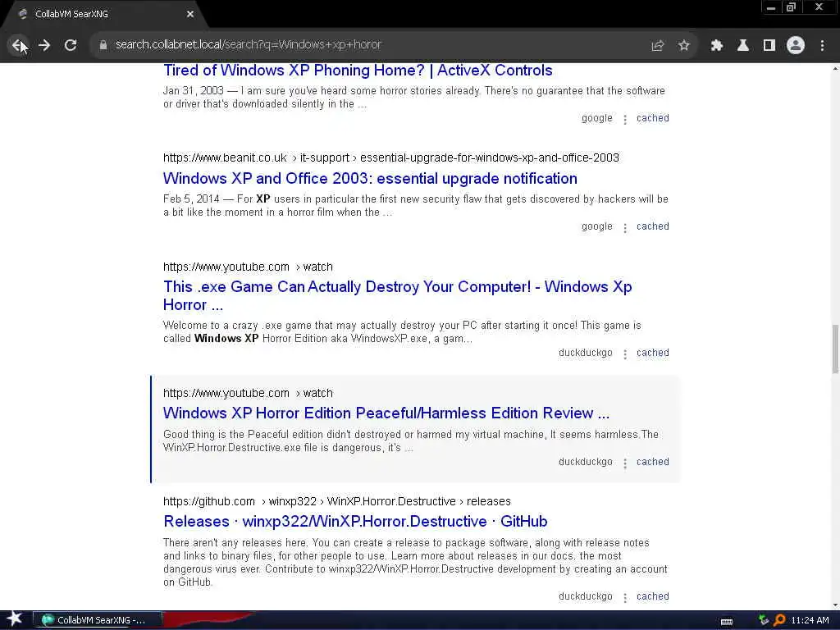Expand the dots menu under ActiveX Controls result

(624, 120)
